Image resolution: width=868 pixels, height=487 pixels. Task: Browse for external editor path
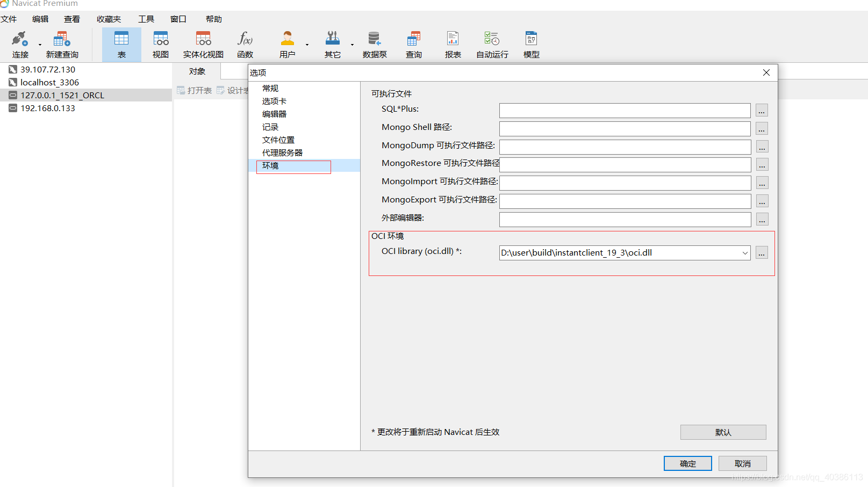(x=762, y=220)
